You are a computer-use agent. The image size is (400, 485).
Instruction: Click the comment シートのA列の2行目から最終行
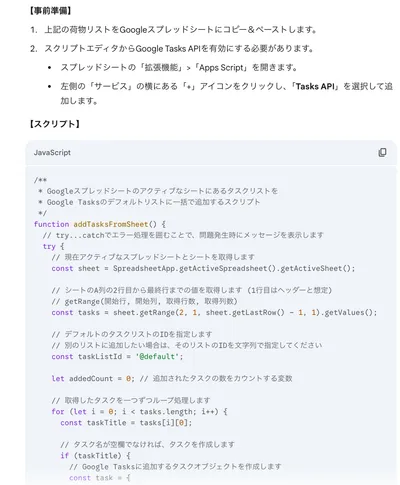click(x=192, y=290)
